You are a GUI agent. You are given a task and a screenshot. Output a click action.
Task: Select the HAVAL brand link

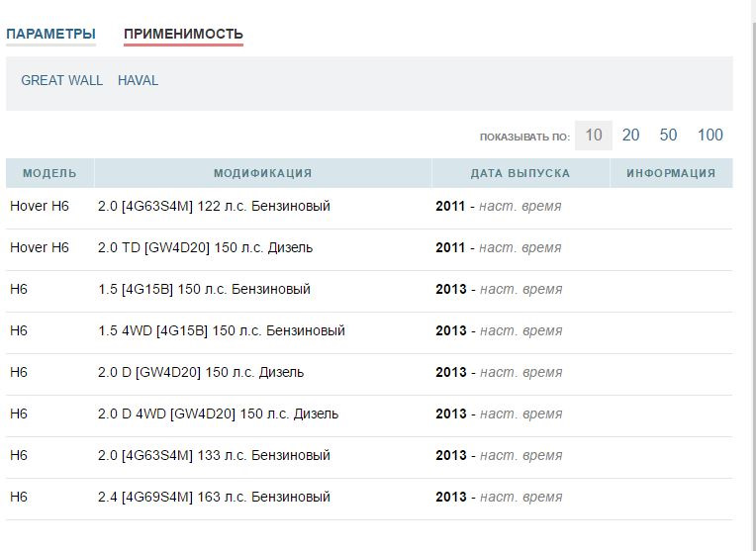(138, 80)
